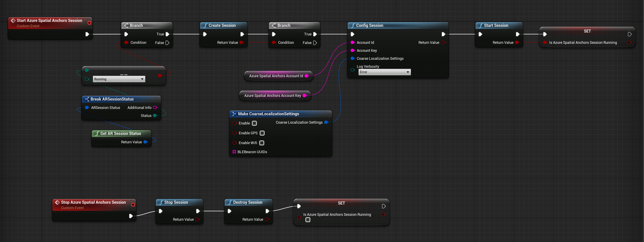Viewport: 644px width, 242px height.
Task: Click the Config Session exec output pin
Action: 443,34
